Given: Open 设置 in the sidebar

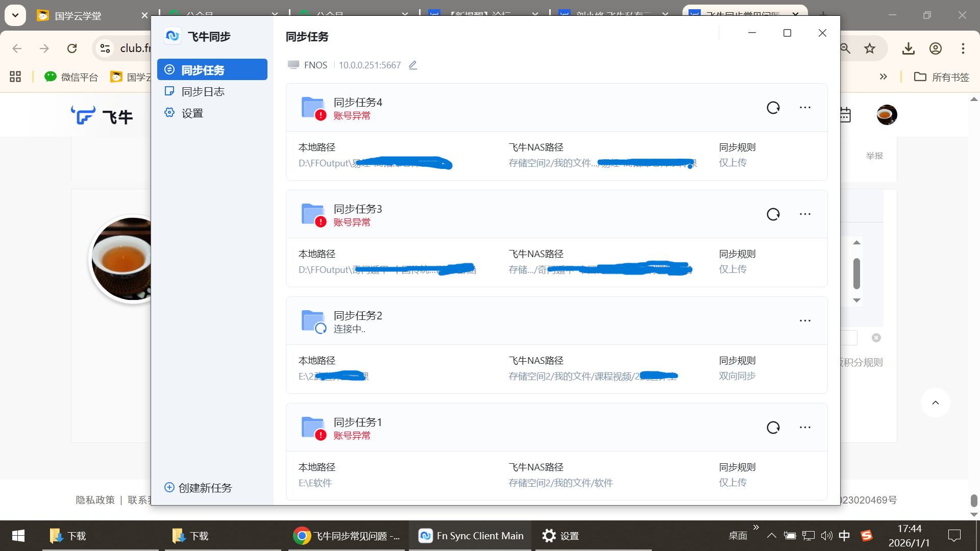Looking at the screenshot, I should [192, 113].
